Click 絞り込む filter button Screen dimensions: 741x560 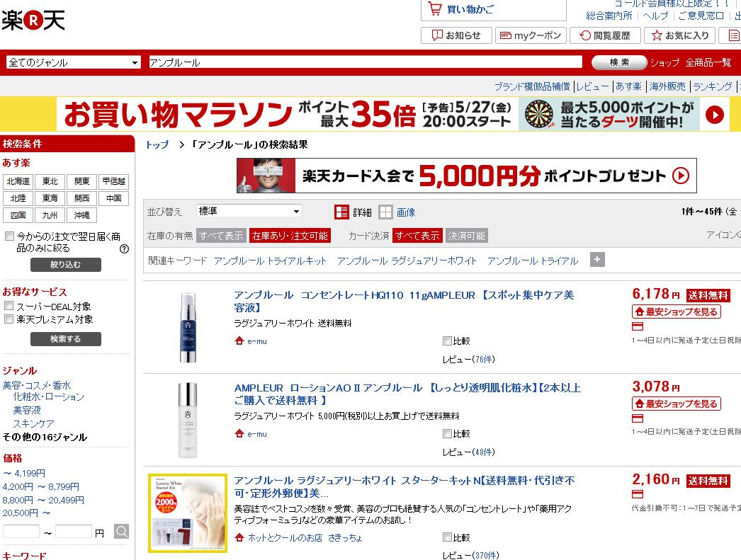[x=66, y=265]
